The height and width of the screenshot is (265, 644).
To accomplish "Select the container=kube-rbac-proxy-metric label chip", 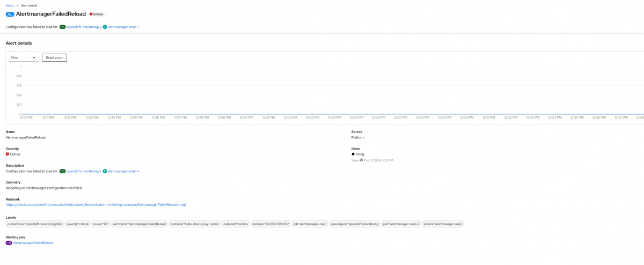I will pyautogui.click(x=194, y=224).
